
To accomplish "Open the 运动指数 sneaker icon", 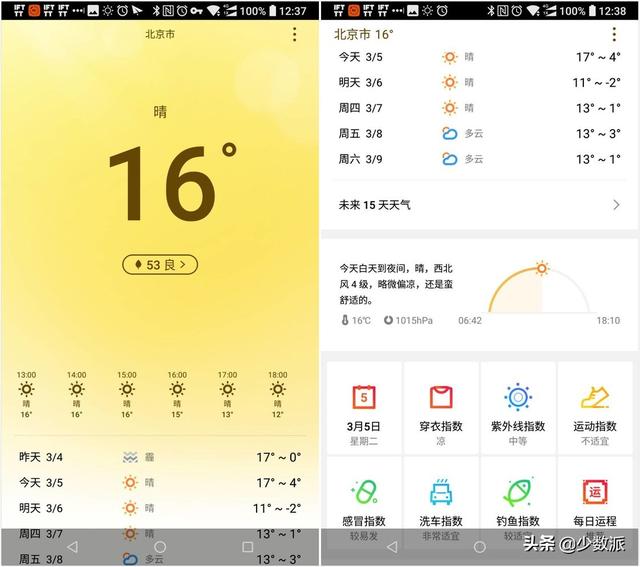I will (x=595, y=398).
